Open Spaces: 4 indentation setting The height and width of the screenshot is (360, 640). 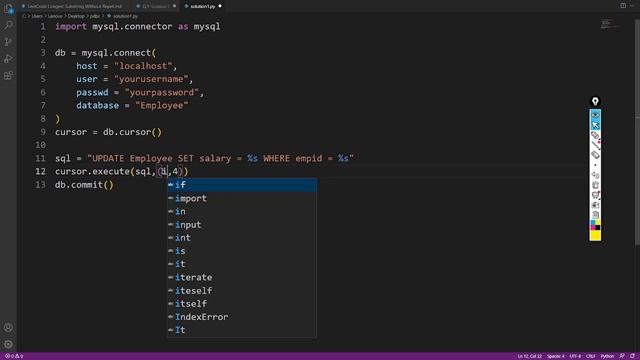(556, 356)
